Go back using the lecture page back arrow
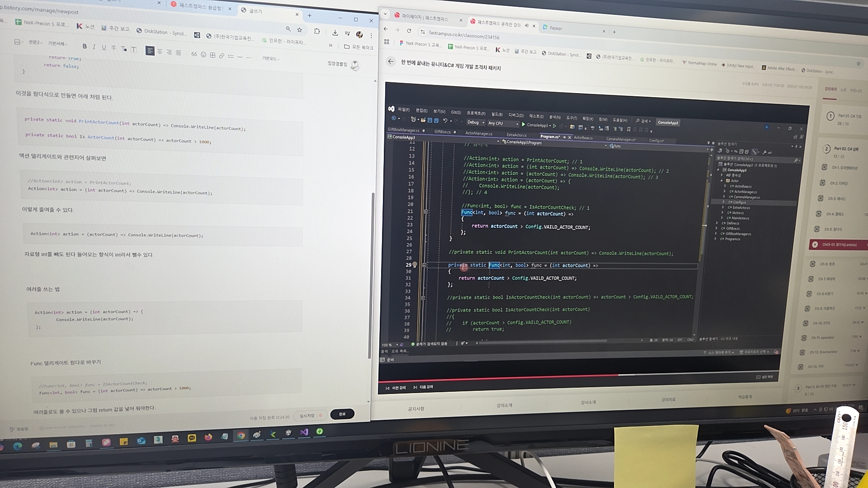 coord(391,61)
